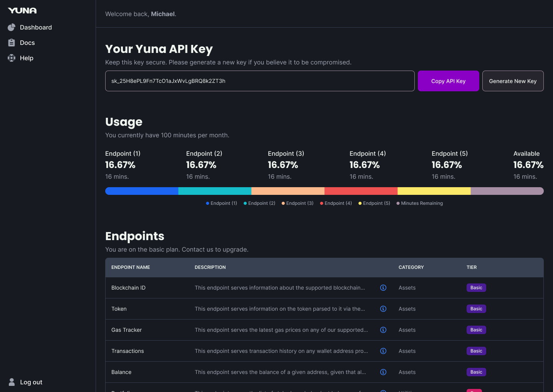
Task: Click the blue Endpoint (1) usage bar segment
Action: (142, 191)
